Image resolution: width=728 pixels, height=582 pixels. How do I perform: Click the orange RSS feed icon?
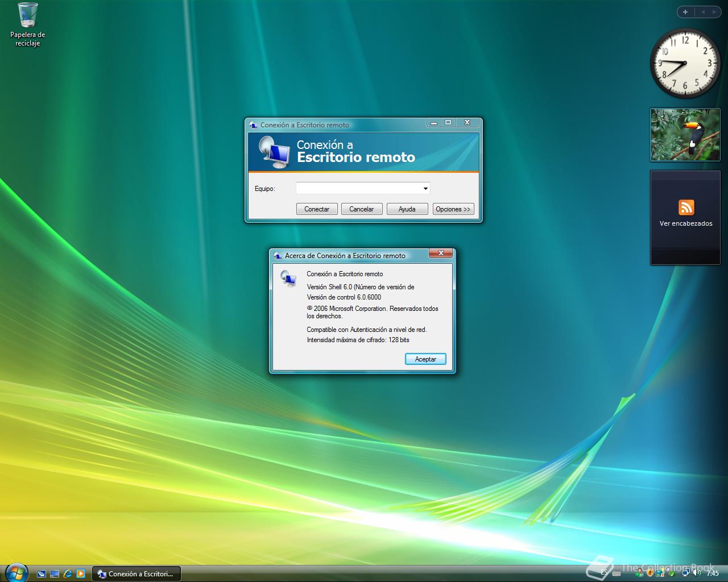(686, 207)
